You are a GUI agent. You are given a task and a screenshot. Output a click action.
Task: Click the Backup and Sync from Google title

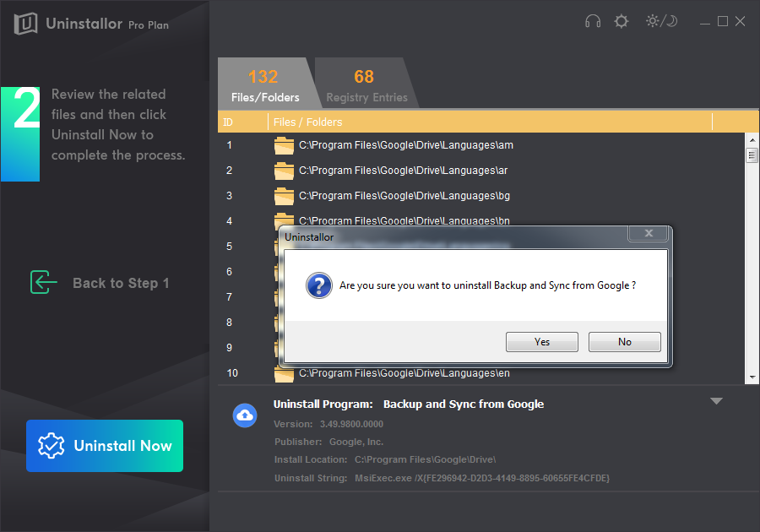pyautogui.click(x=464, y=404)
